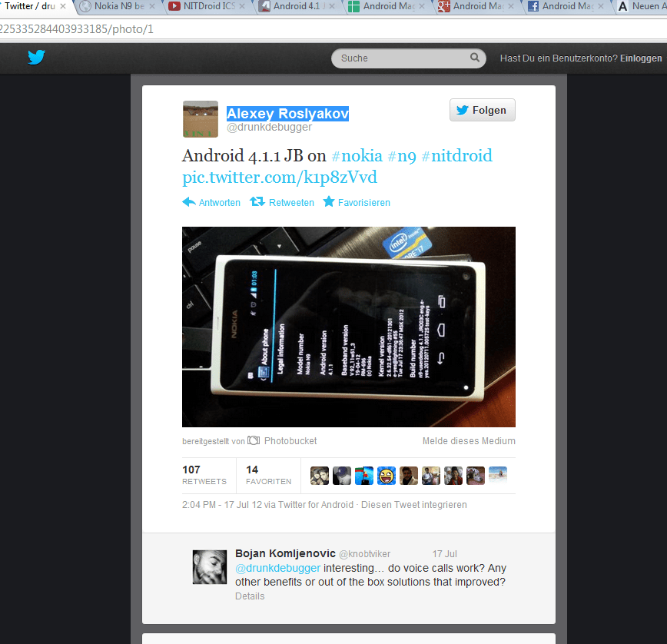Close the NITDroid ICS tab
The height and width of the screenshot is (644, 667).
click(x=242, y=6)
